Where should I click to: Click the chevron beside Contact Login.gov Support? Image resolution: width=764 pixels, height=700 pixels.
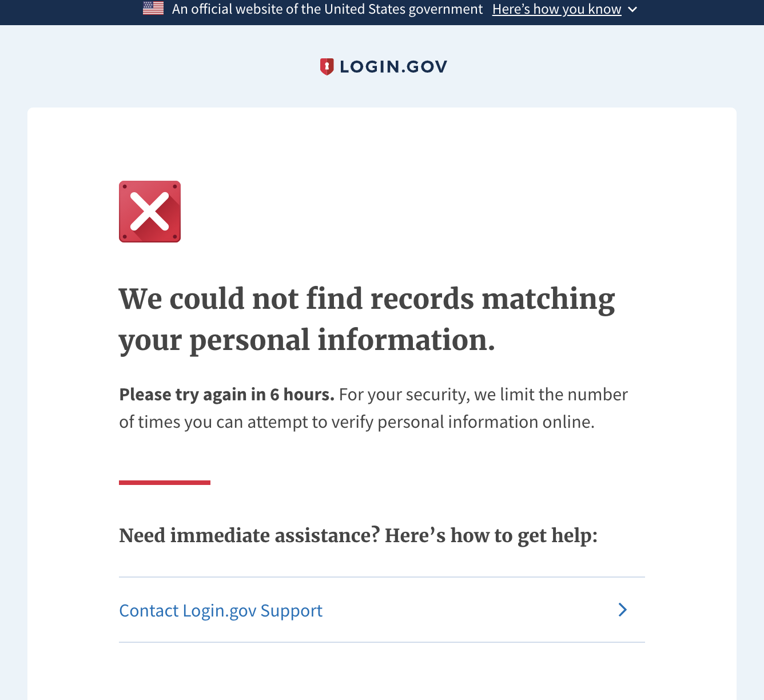(x=623, y=610)
